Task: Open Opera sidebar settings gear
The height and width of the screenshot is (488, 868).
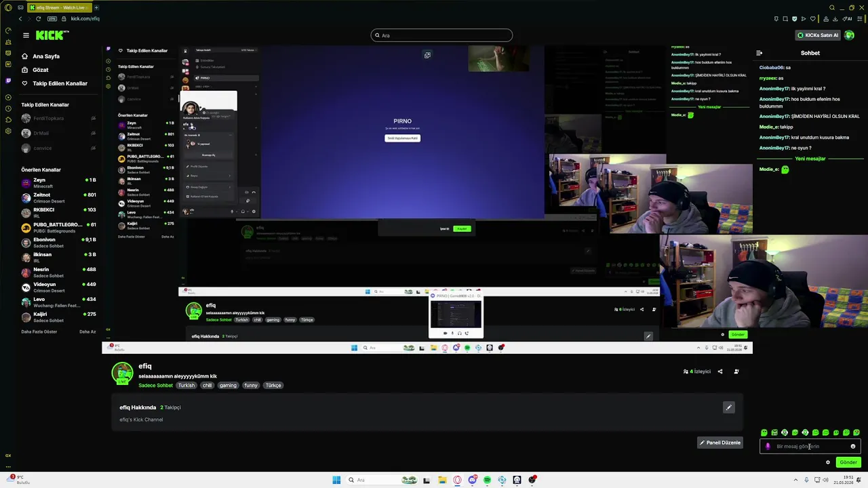Action: (8, 131)
